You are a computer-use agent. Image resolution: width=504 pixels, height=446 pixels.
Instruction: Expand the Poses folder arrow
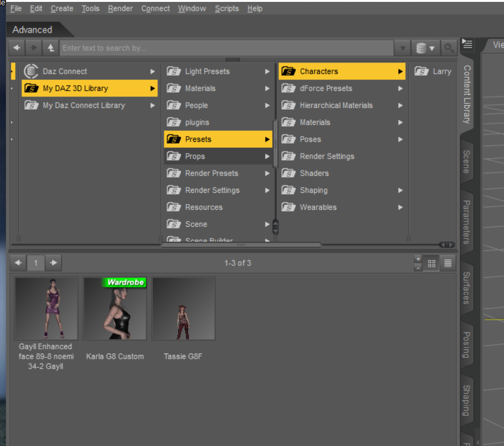coord(400,140)
